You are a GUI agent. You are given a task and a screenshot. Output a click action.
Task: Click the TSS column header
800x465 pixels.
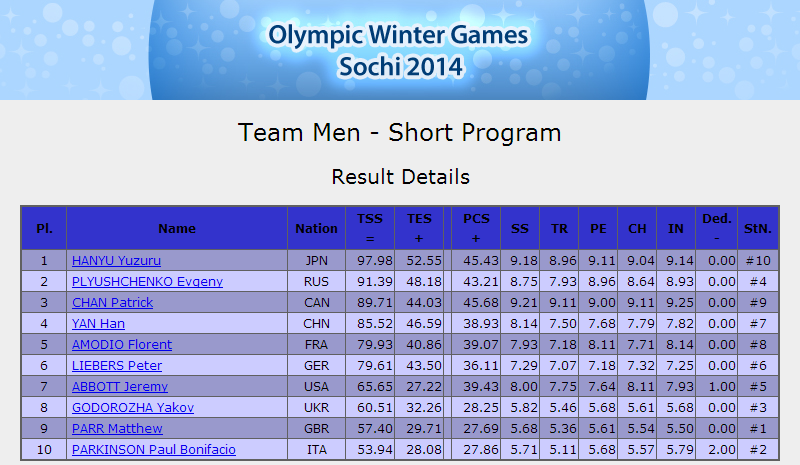(370, 228)
